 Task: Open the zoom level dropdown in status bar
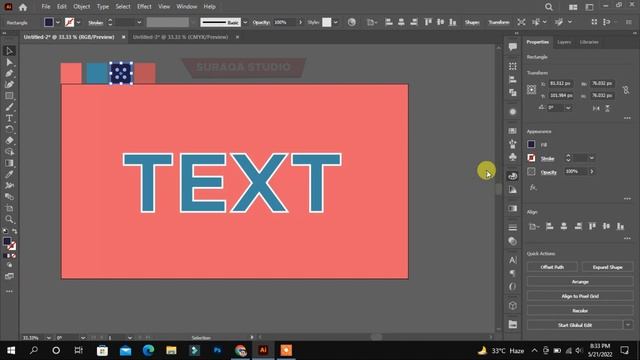coord(49,338)
